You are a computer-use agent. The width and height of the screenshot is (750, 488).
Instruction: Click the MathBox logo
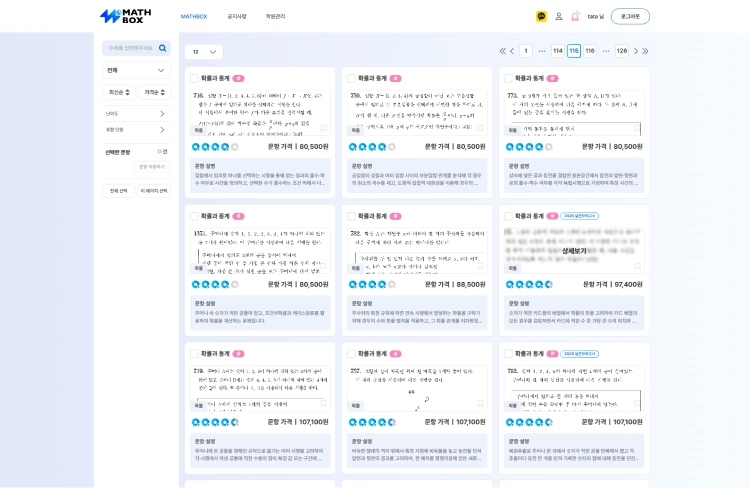point(125,16)
